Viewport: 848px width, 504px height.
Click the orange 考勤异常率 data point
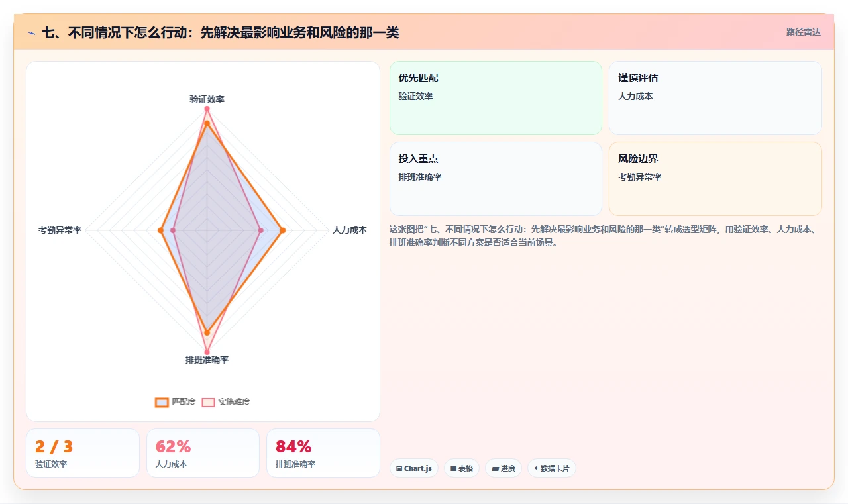(160, 230)
